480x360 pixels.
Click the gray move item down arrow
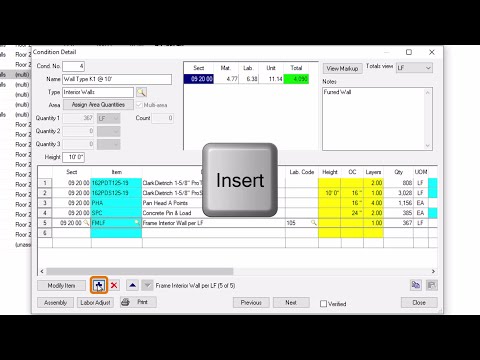[147, 285]
